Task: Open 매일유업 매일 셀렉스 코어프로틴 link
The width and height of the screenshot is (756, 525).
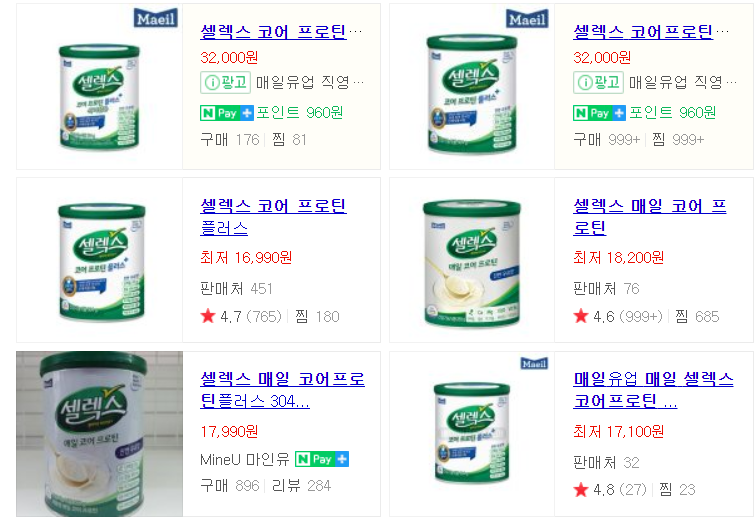Action: (x=653, y=390)
